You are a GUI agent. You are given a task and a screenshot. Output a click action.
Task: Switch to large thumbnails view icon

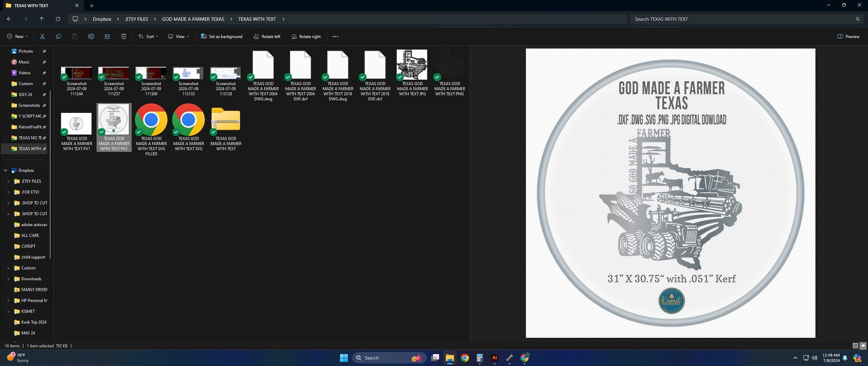(863, 346)
